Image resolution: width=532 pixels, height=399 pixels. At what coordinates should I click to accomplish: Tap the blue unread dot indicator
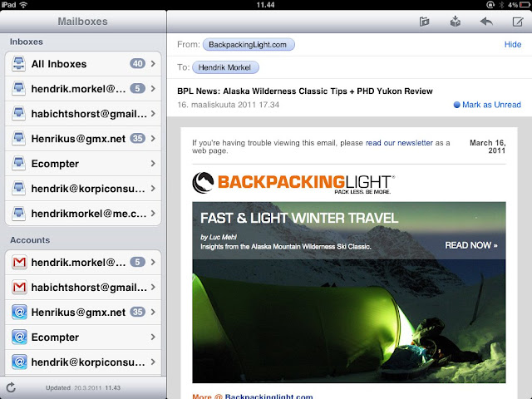(456, 105)
